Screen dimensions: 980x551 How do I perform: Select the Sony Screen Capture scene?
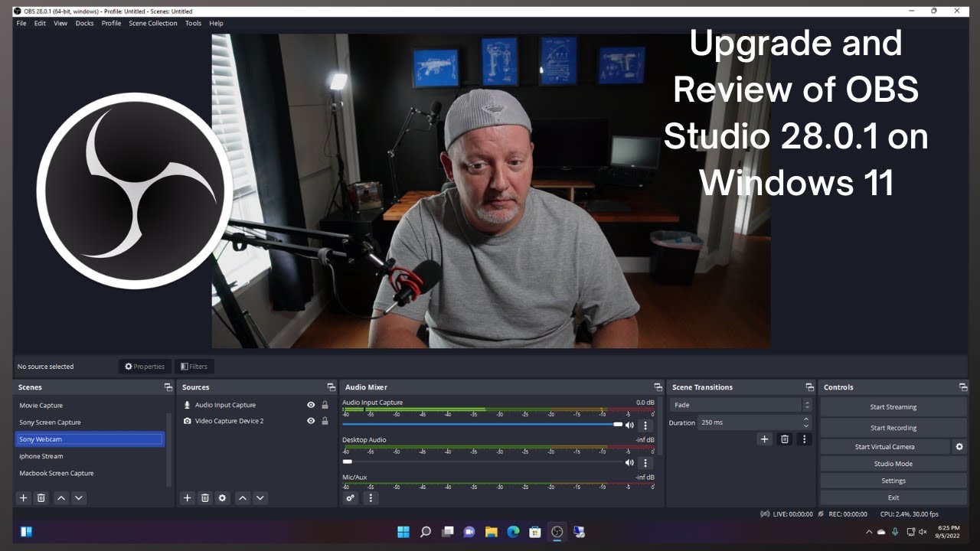click(x=90, y=422)
